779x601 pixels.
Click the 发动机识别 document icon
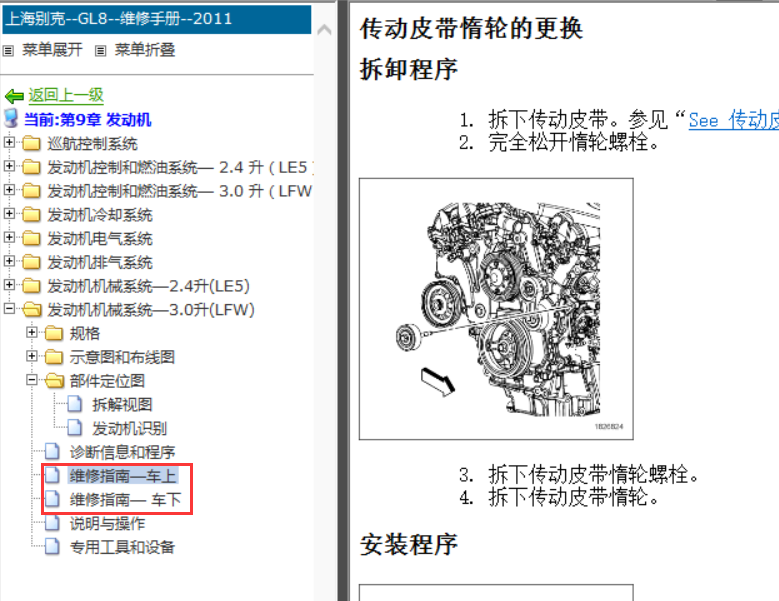coord(75,428)
